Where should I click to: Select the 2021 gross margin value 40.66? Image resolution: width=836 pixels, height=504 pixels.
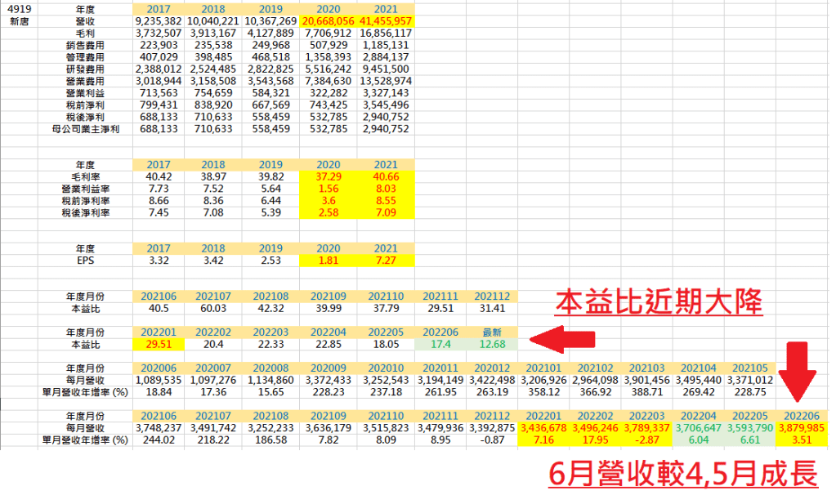[385, 176]
